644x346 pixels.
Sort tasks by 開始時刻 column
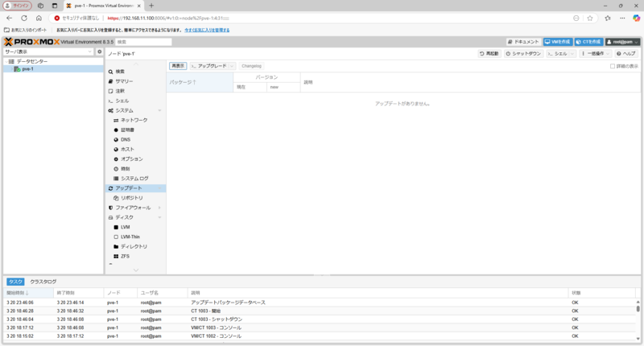click(x=29, y=293)
